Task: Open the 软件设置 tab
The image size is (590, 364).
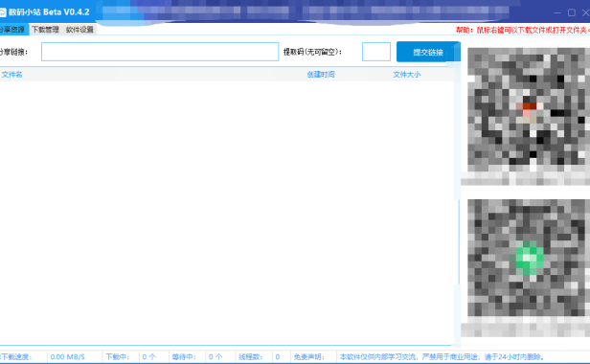Action: click(79, 30)
